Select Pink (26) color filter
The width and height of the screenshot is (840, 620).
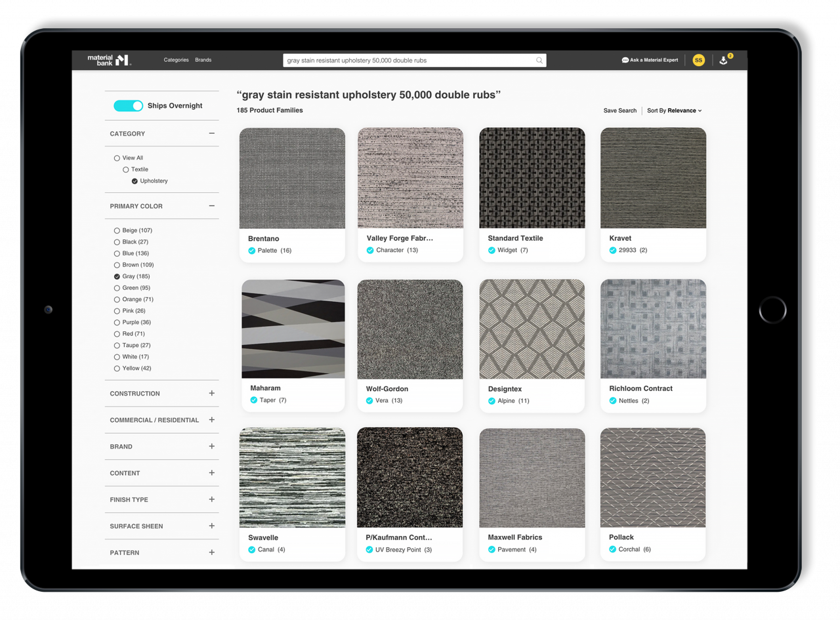point(117,311)
